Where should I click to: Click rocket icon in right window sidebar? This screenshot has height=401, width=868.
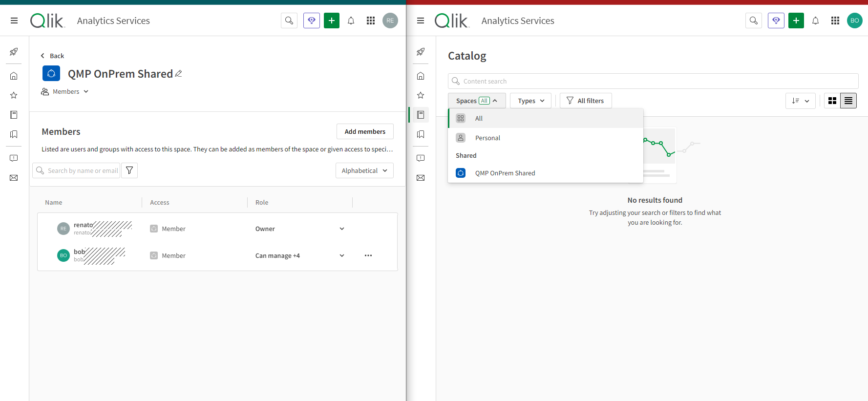click(421, 52)
